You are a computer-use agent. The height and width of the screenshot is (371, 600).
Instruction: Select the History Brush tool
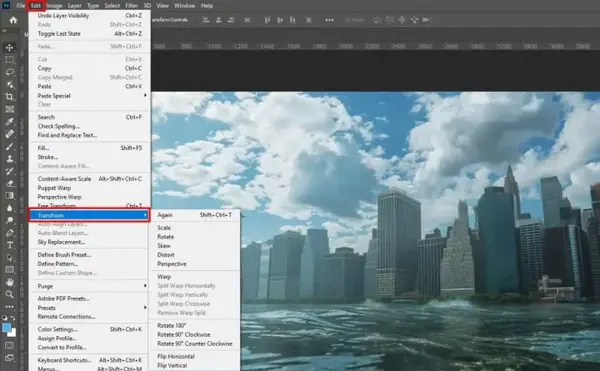pos(10,171)
